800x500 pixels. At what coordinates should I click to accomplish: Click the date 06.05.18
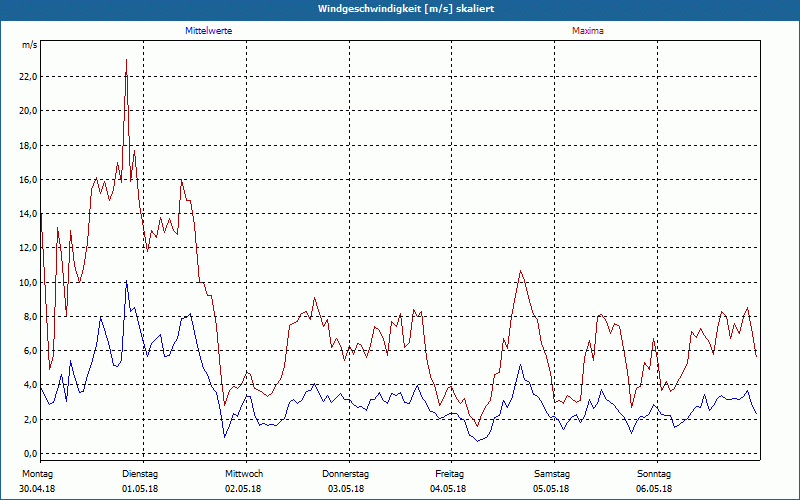pyautogui.click(x=654, y=489)
